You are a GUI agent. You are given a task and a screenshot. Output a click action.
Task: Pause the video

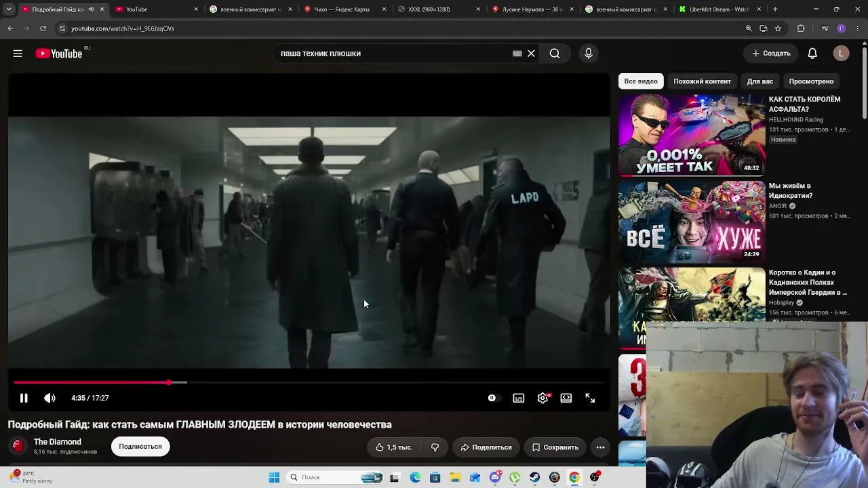24,398
